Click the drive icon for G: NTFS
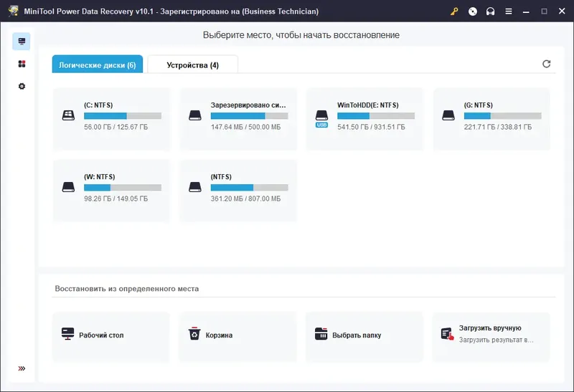The width and height of the screenshot is (574, 392). [448, 115]
